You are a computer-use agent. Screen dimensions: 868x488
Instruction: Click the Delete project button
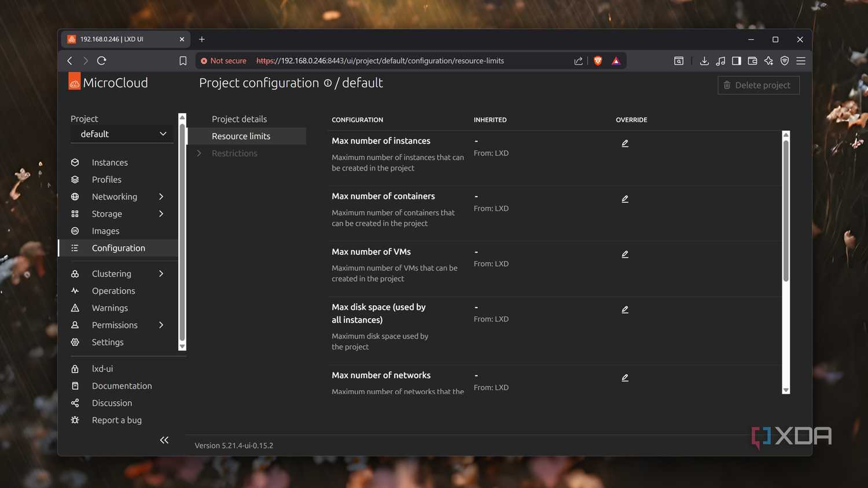pyautogui.click(x=759, y=85)
